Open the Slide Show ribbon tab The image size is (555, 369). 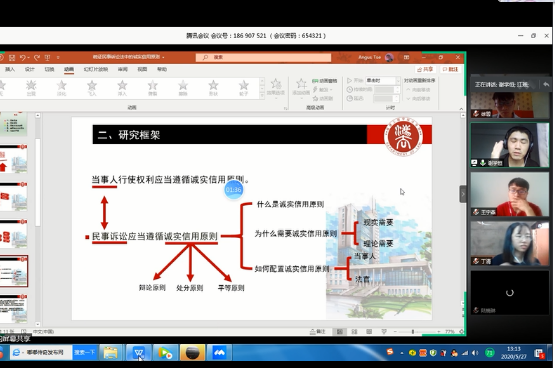(x=96, y=69)
